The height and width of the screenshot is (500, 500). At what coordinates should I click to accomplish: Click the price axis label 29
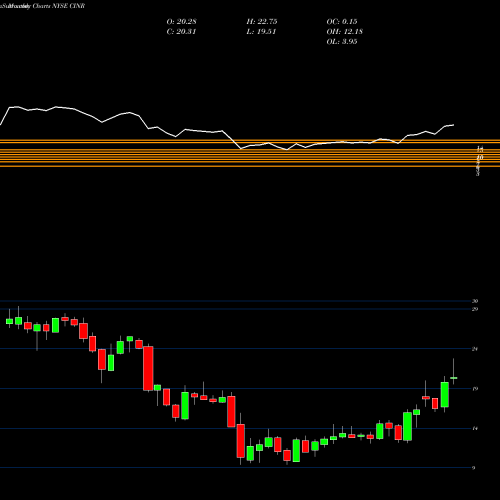tap(475, 309)
